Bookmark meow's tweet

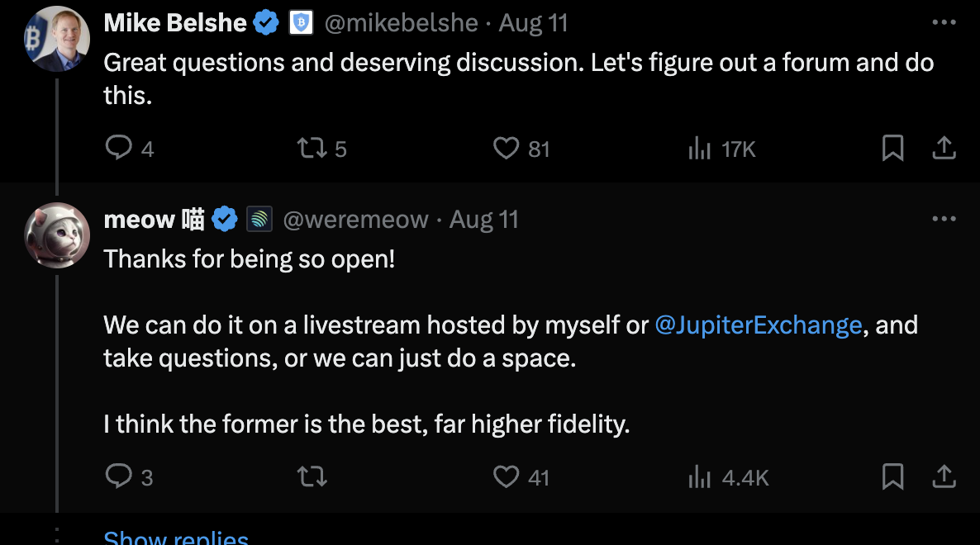892,477
